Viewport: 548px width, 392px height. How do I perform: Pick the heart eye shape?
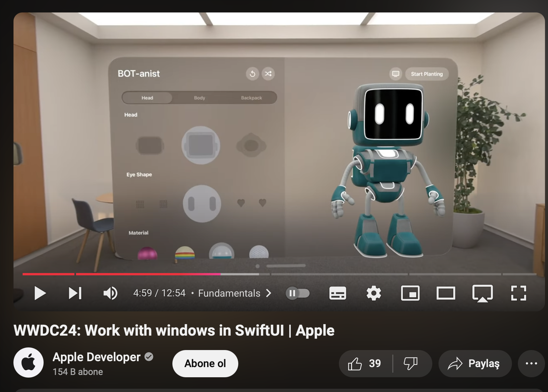252,203
